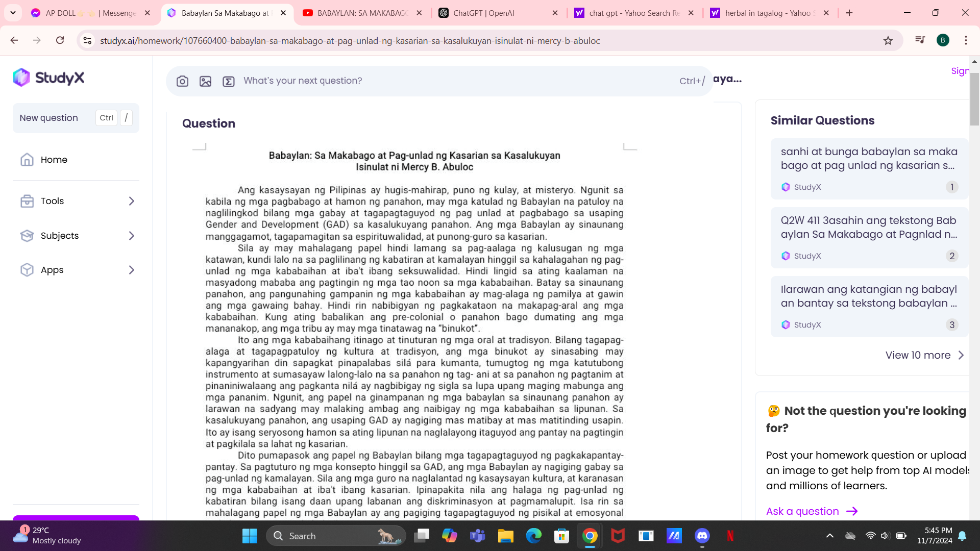
Task: Expand the Apps submenu chevron
Action: coord(132,270)
